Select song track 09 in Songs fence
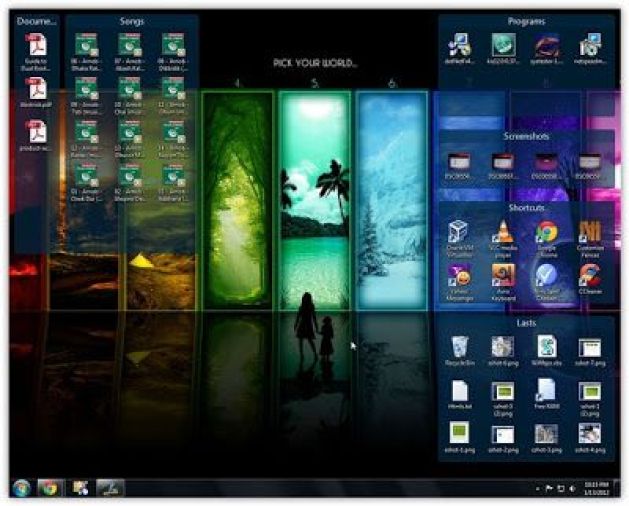Viewport: 629px width, 506px height. tap(86, 96)
